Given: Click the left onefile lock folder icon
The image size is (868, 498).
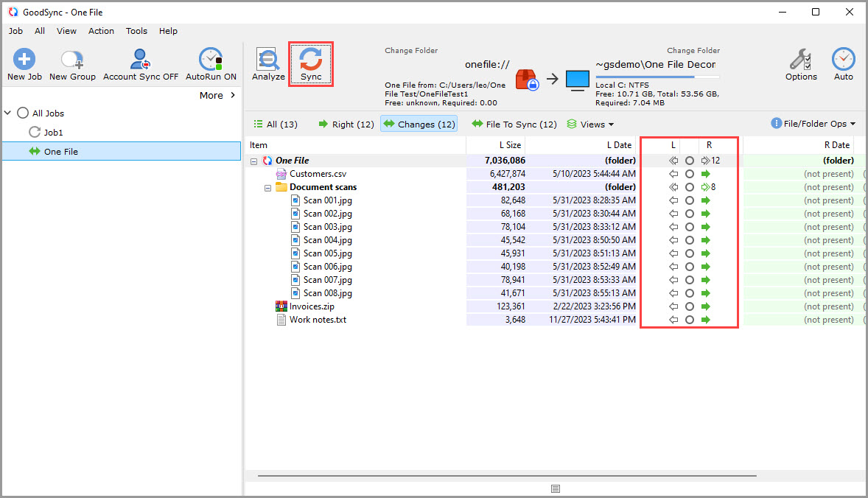Looking at the screenshot, I should click(527, 80).
